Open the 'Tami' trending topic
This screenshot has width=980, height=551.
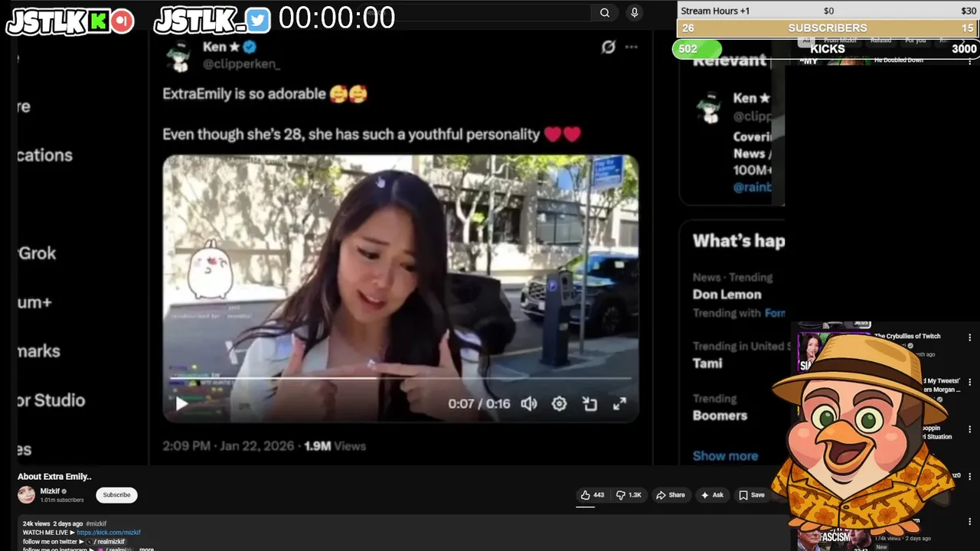(707, 364)
